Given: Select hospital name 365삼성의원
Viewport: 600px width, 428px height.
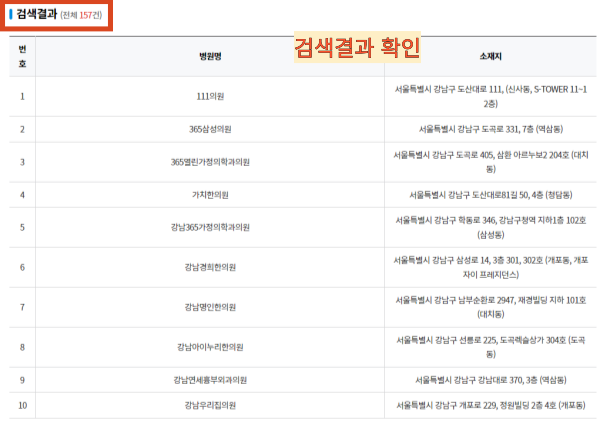Looking at the screenshot, I should tap(210, 129).
